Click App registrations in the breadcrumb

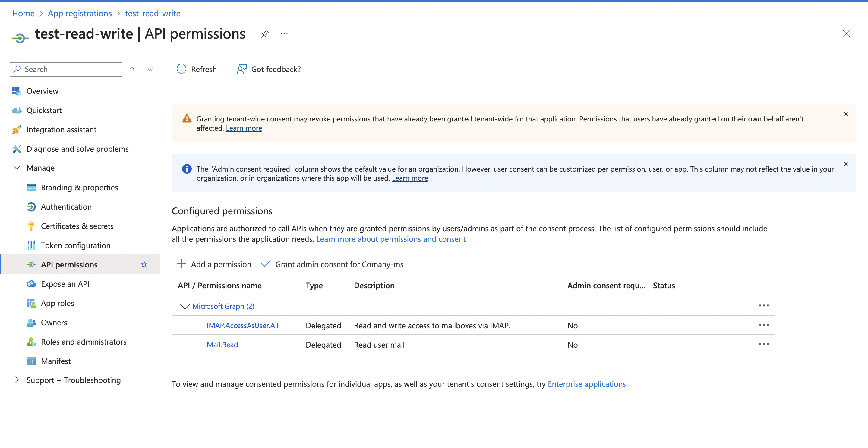[x=80, y=14]
